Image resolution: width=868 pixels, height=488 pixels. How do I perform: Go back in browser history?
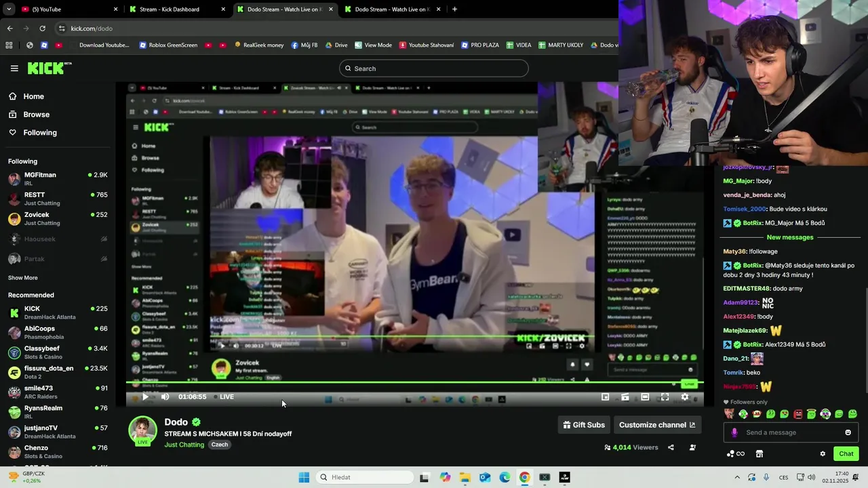(x=9, y=28)
